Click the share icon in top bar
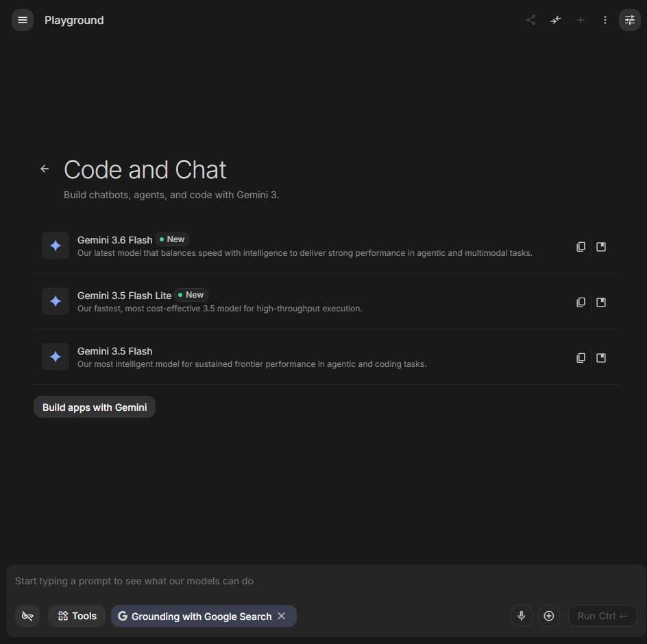647x644 pixels. click(x=530, y=20)
